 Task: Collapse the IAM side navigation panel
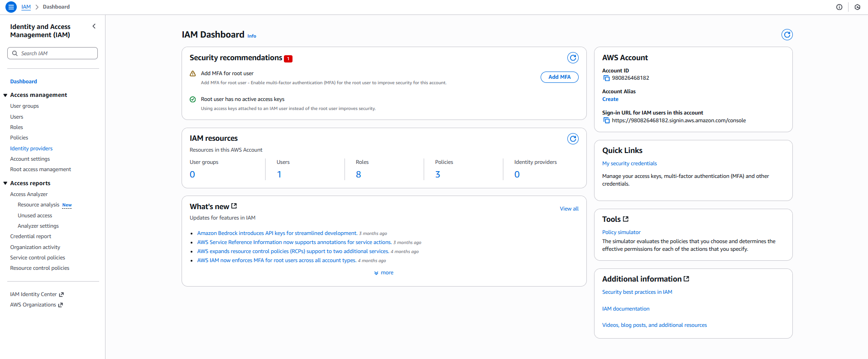point(94,26)
